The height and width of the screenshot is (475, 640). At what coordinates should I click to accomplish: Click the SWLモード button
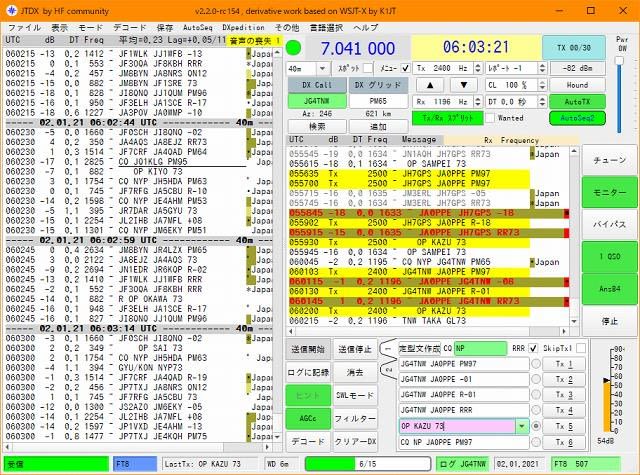pos(355,395)
